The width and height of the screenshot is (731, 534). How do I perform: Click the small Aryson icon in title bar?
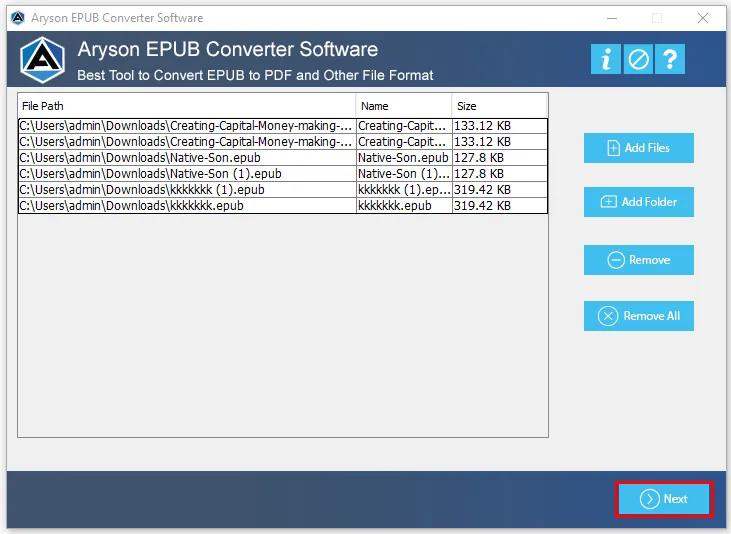pyautogui.click(x=18, y=18)
